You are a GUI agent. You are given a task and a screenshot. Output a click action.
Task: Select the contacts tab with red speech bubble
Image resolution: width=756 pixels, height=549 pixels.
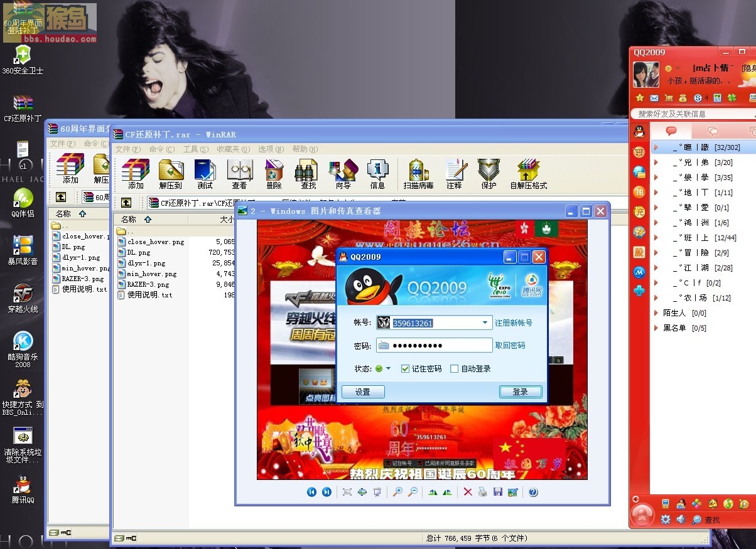click(671, 131)
